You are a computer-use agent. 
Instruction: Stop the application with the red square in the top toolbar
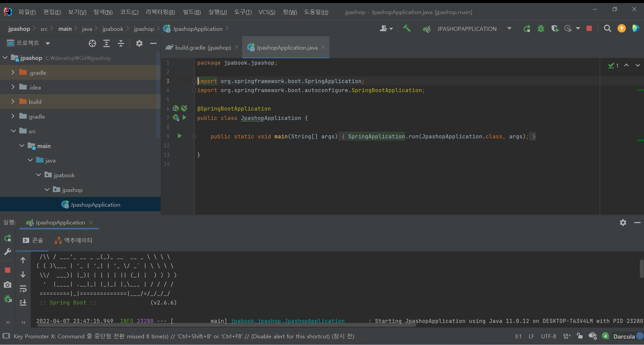(x=589, y=28)
